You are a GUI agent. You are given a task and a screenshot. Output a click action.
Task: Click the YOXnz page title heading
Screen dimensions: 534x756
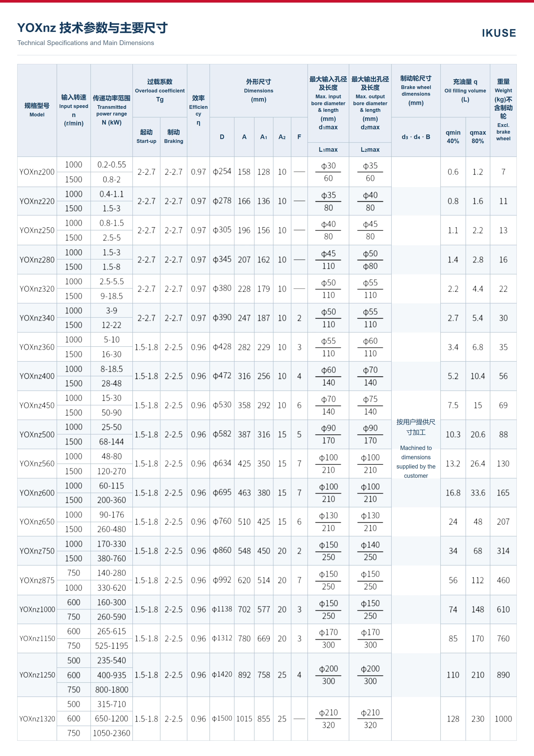[x=92, y=28]
